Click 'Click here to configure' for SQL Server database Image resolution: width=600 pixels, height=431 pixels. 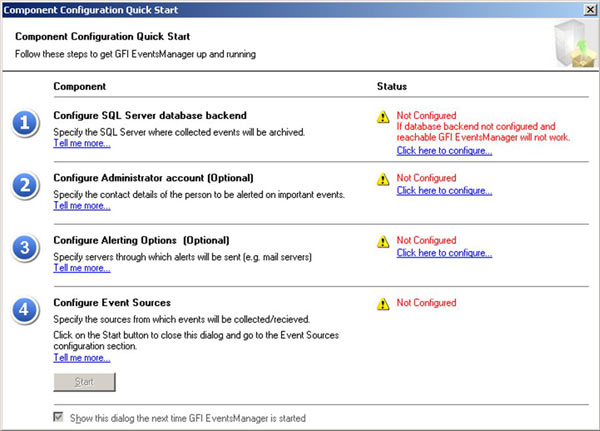pyautogui.click(x=444, y=151)
